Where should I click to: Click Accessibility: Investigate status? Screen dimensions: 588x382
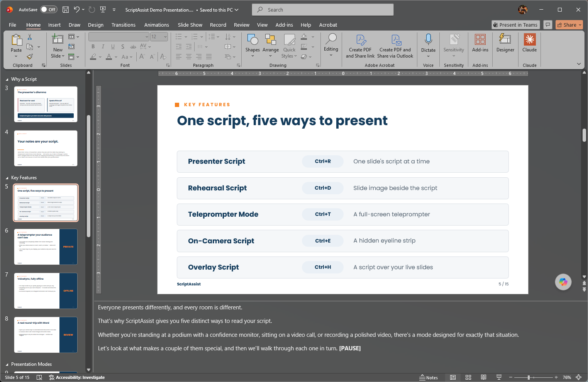click(x=77, y=377)
